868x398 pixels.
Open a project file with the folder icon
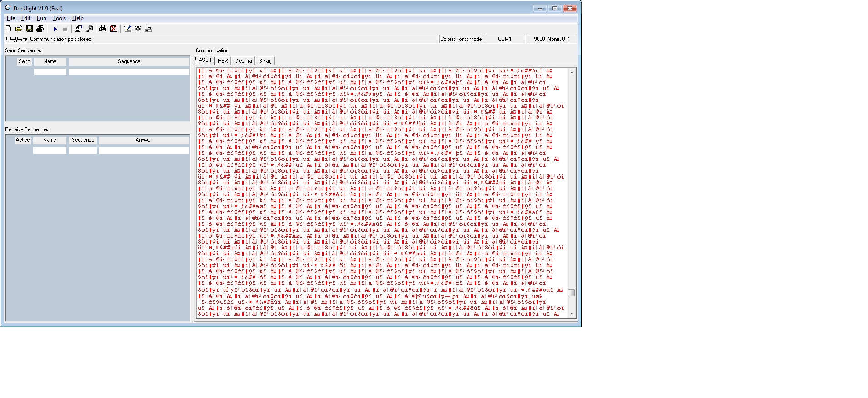[19, 29]
